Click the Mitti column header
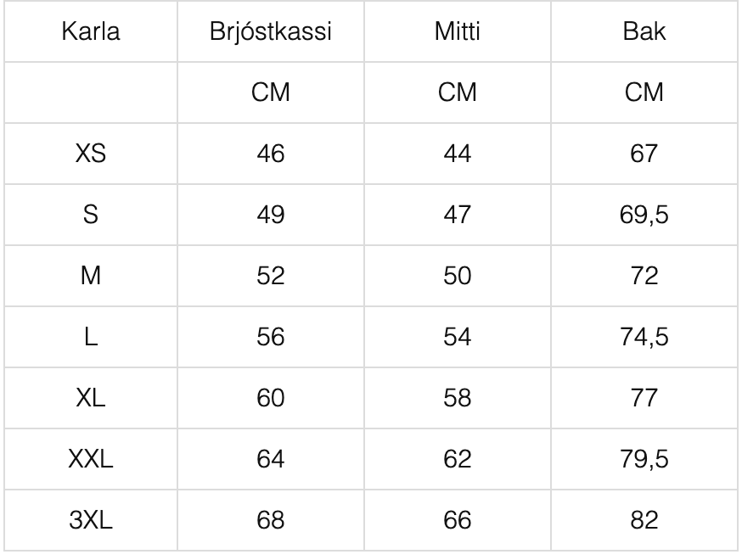 [457, 31]
